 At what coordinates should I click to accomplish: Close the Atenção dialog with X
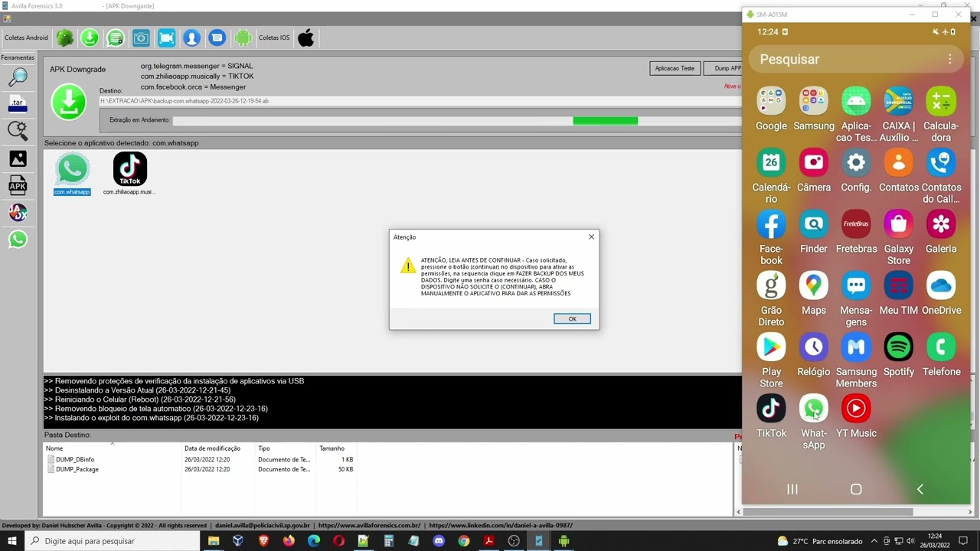click(591, 236)
